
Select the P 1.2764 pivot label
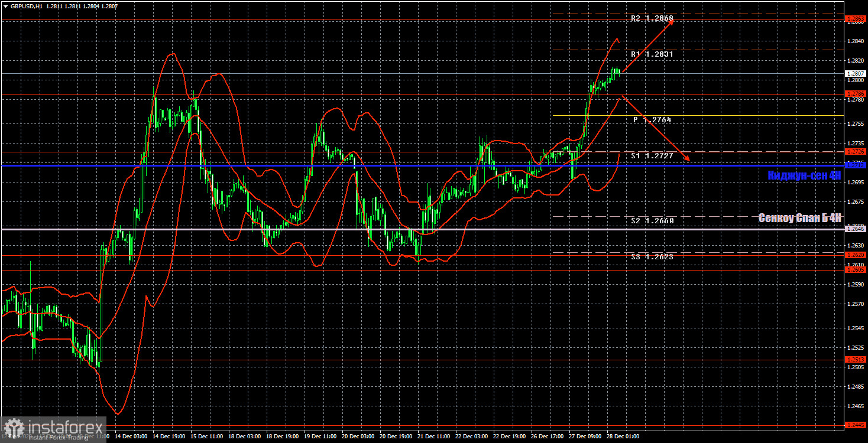[x=652, y=120]
